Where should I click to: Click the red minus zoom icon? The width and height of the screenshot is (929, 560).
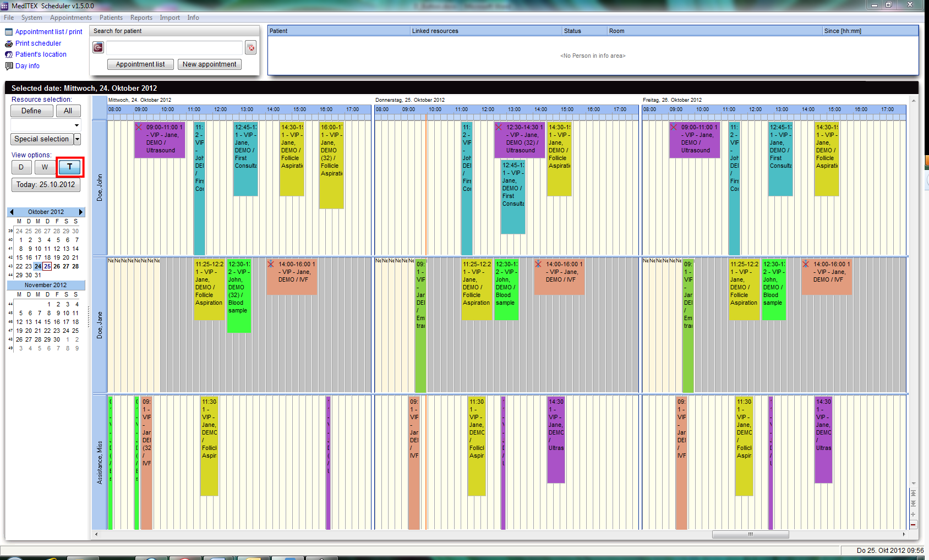[x=913, y=525]
